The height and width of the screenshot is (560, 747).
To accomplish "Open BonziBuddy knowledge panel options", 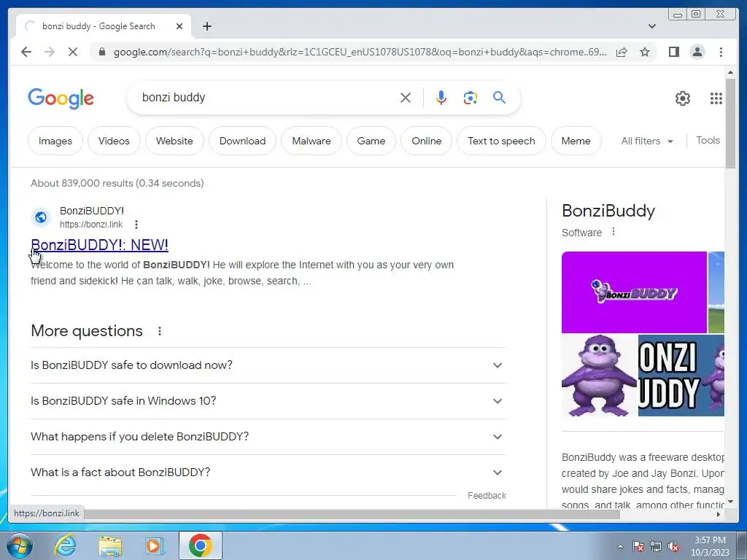I will click(614, 231).
